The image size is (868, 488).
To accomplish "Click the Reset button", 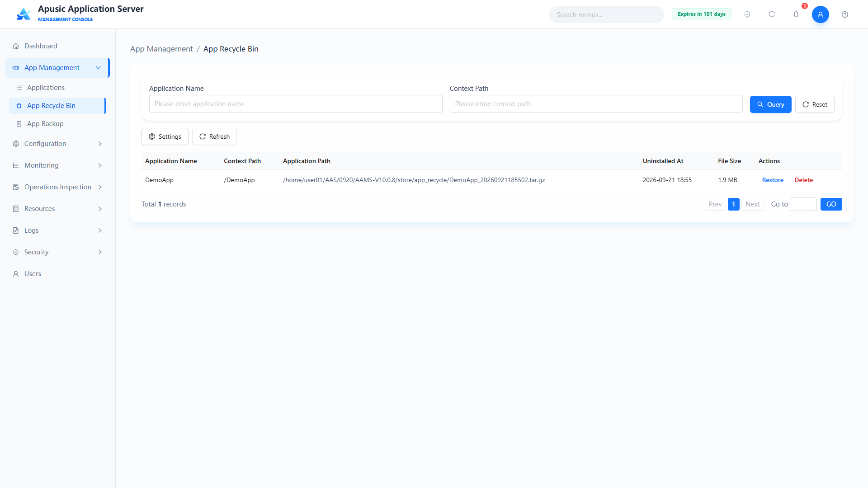I will tap(815, 104).
